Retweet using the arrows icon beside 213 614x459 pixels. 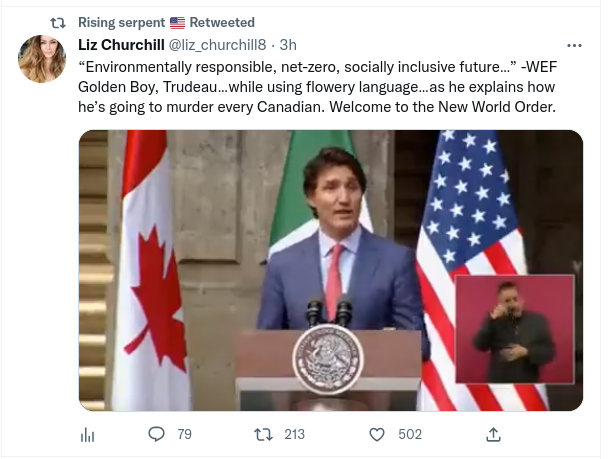pos(263,434)
